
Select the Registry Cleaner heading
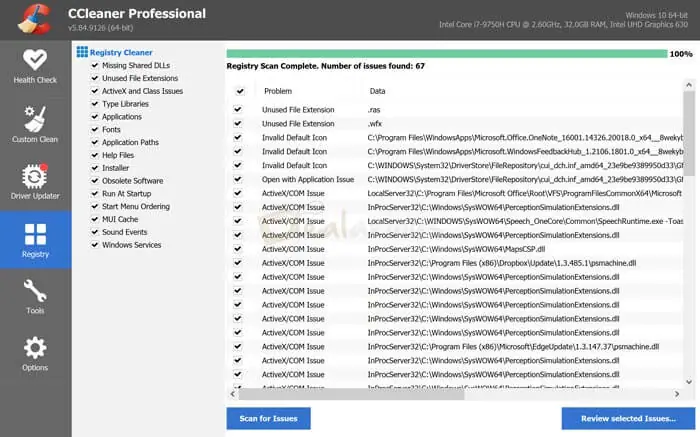121,53
